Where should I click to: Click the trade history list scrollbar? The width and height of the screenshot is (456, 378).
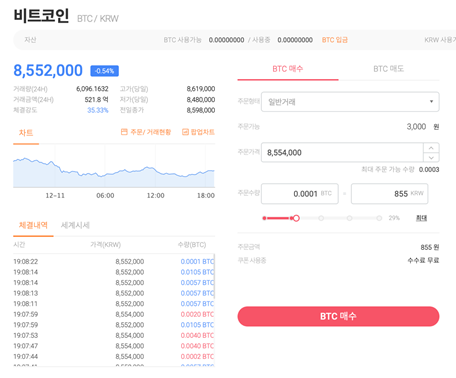pyautogui.click(x=214, y=277)
